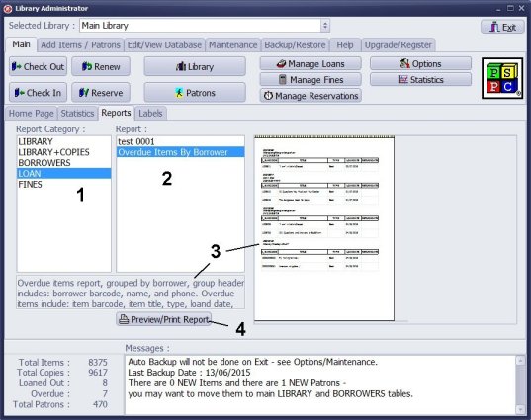This screenshot has height=420, width=531.
Task: Click the Reserve button icon
Action: (84, 92)
